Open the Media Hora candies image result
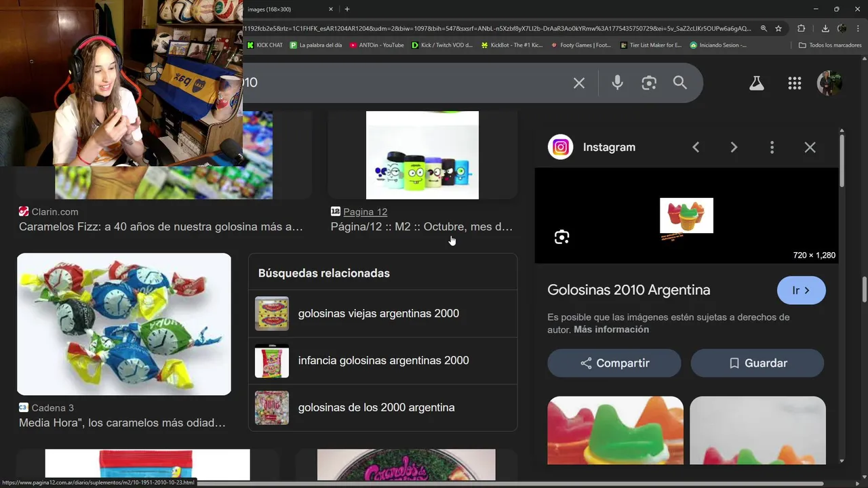 point(124,324)
